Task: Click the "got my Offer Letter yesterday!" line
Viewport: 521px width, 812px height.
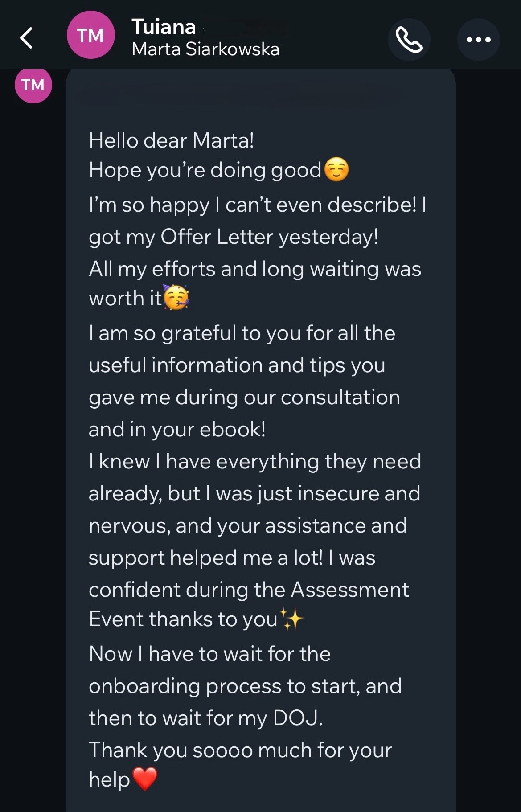Action: [x=234, y=237]
